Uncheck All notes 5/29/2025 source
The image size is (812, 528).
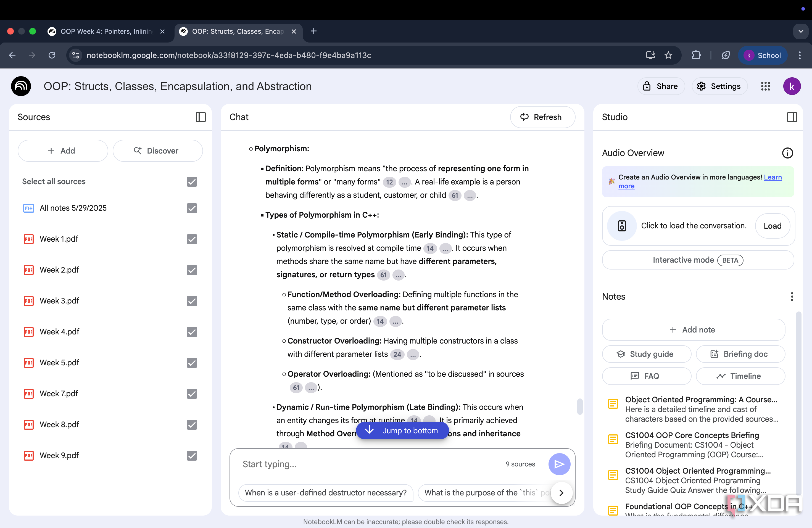[192, 208]
